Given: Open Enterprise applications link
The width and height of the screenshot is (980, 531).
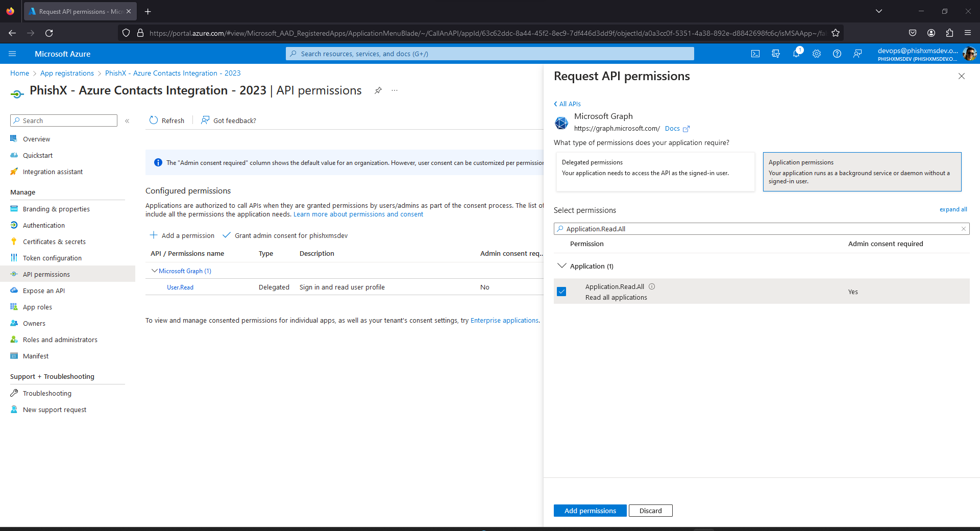Looking at the screenshot, I should (504, 320).
